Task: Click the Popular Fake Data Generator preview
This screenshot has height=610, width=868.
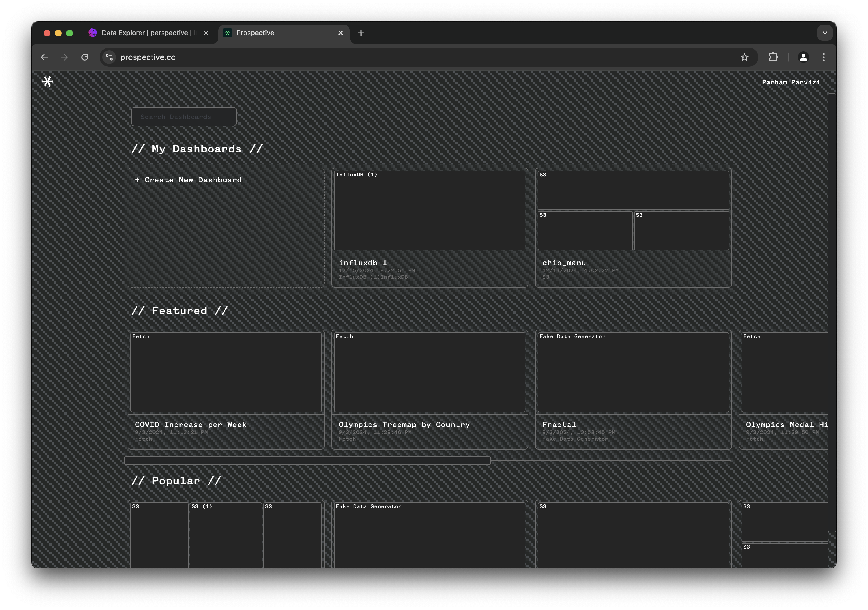Action: 429,535
